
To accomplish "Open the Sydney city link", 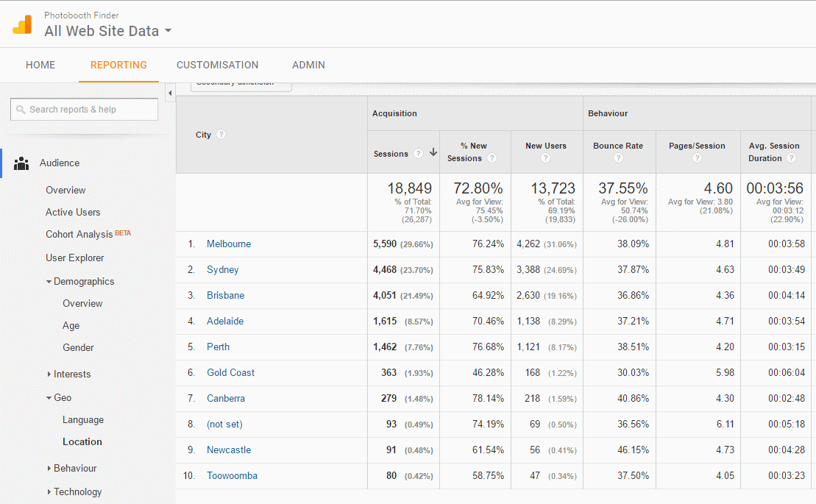I will (223, 269).
